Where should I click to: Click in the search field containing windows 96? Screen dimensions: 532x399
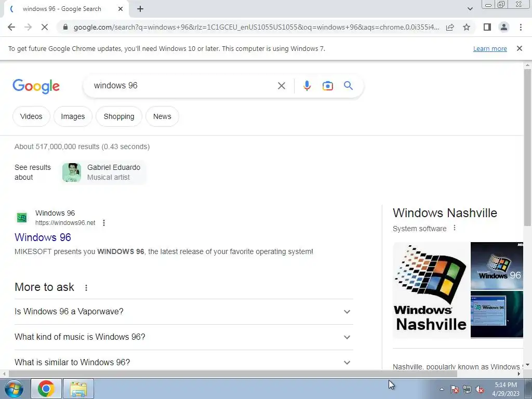[x=183, y=86]
